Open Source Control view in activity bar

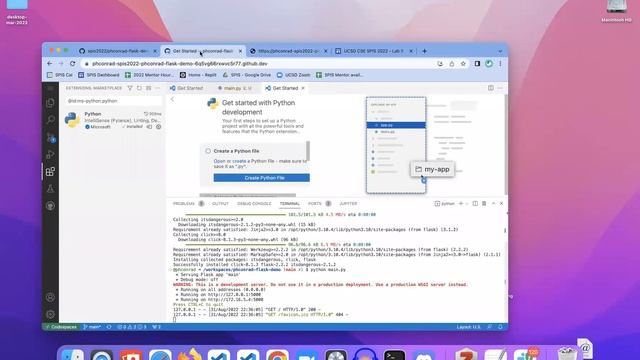[50, 137]
